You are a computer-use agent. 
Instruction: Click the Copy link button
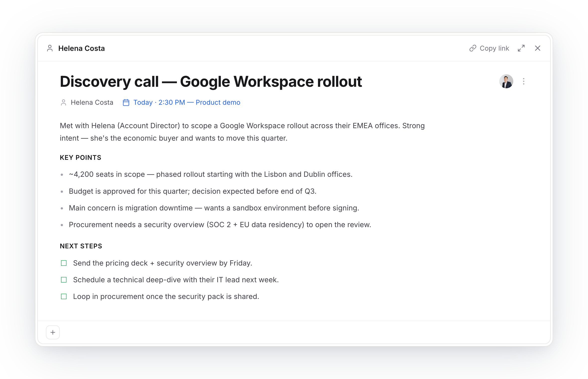(x=489, y=48)
